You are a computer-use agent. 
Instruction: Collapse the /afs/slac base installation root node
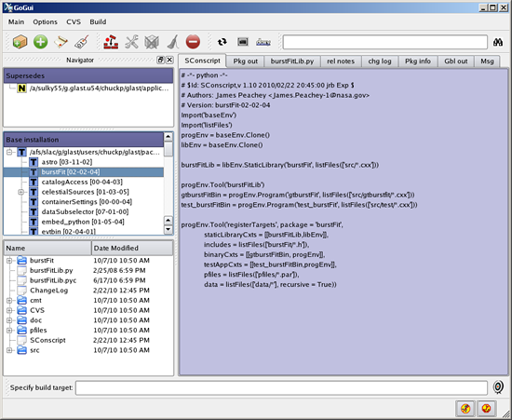point(9,152)
